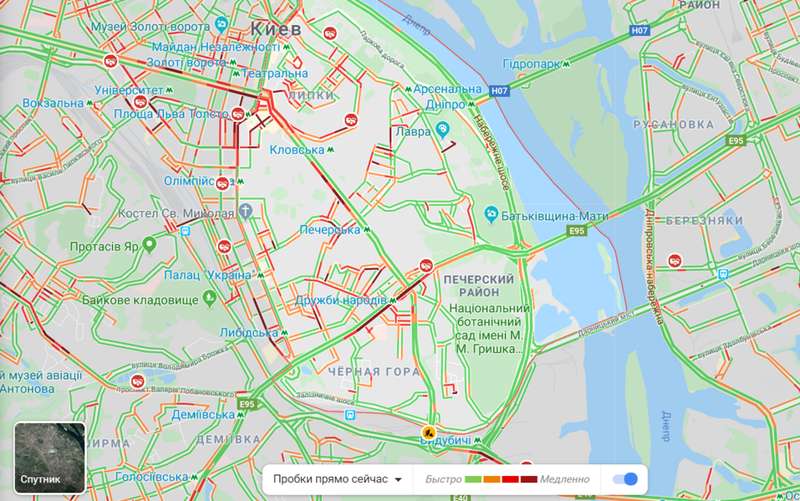Image resolution: width=800 pixels, height=501 pixels.
Task: Click the Музей Золоті ворота pin icon
Action: (221, 24)
